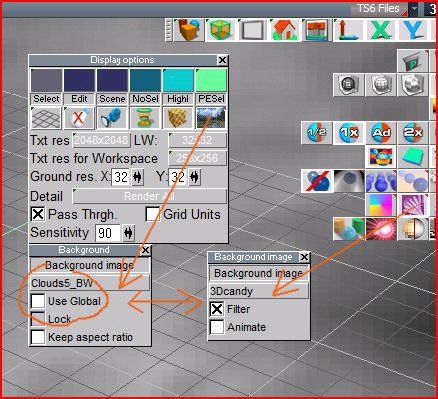Image resolution: width=438 pixels, height=399 pixels.
Task: Toggle the Pass Thrgh. checkbox
Action: (x=38, y=214)
